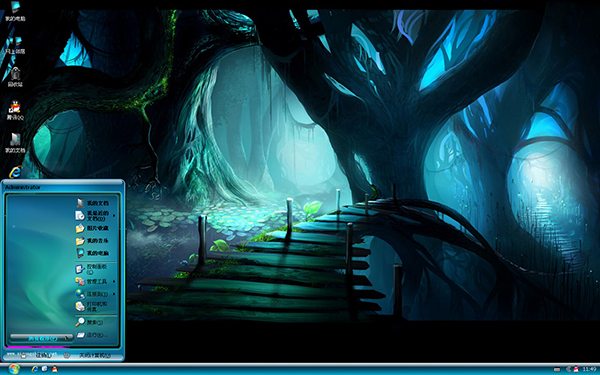The height and width of the screenshot is (375, 600).
Task: Click the Windows Start orb button
Action: coord(14,369)
